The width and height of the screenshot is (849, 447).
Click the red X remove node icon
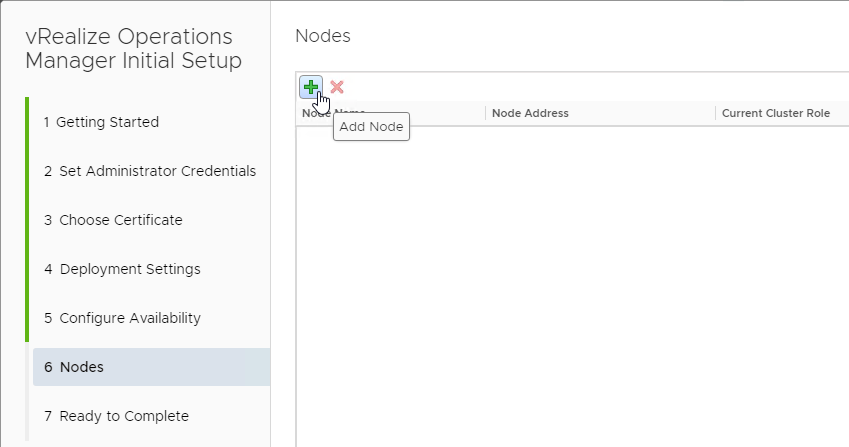click(x=337, y=87)
